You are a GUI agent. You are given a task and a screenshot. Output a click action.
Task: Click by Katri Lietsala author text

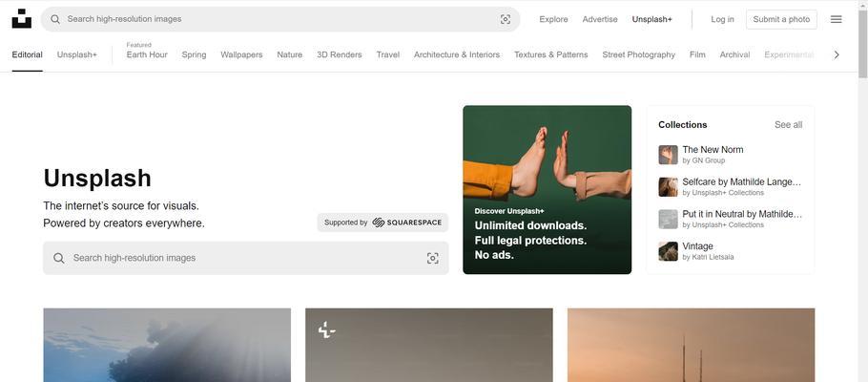point(708,257)
